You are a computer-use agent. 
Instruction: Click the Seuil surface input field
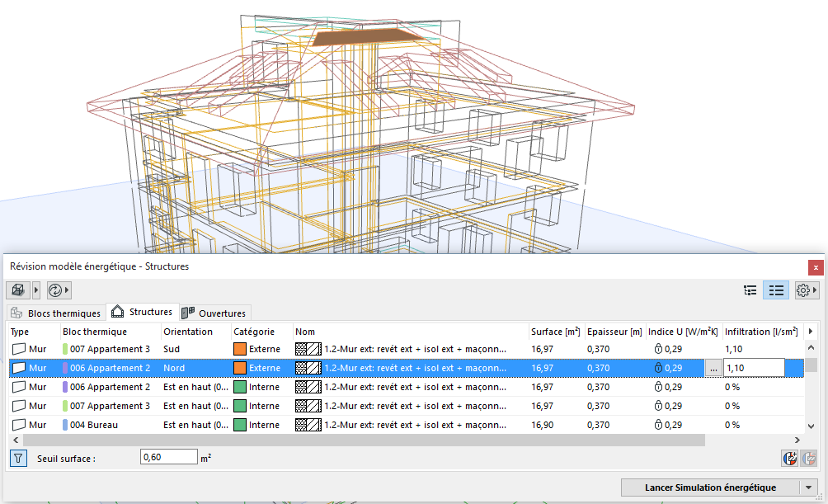click(x=167, y=457)
